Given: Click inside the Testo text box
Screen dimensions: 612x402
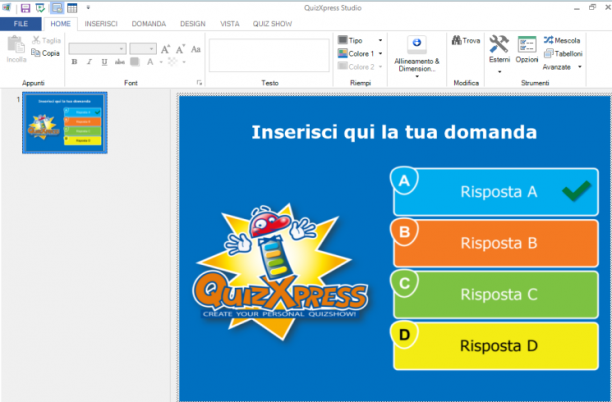Looking at the screenshot, I should pyautogui.click(x=269, y=55).
